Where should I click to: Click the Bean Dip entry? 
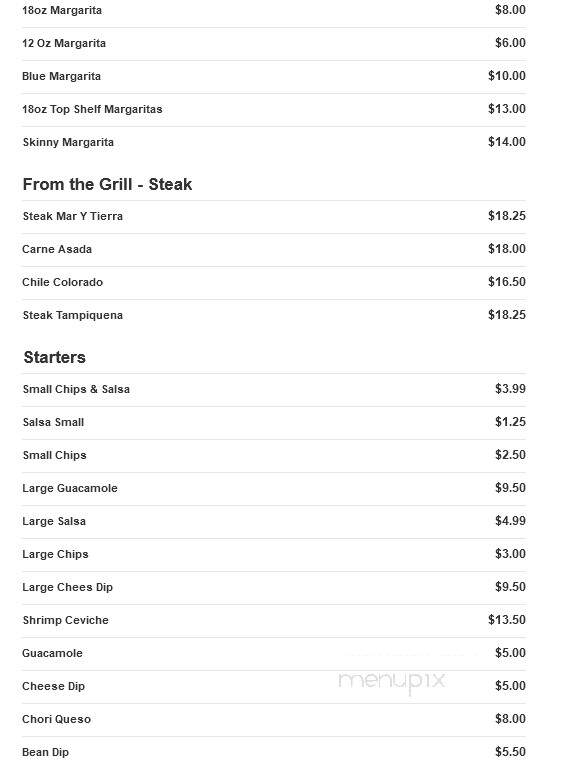(x=274, y=751)
